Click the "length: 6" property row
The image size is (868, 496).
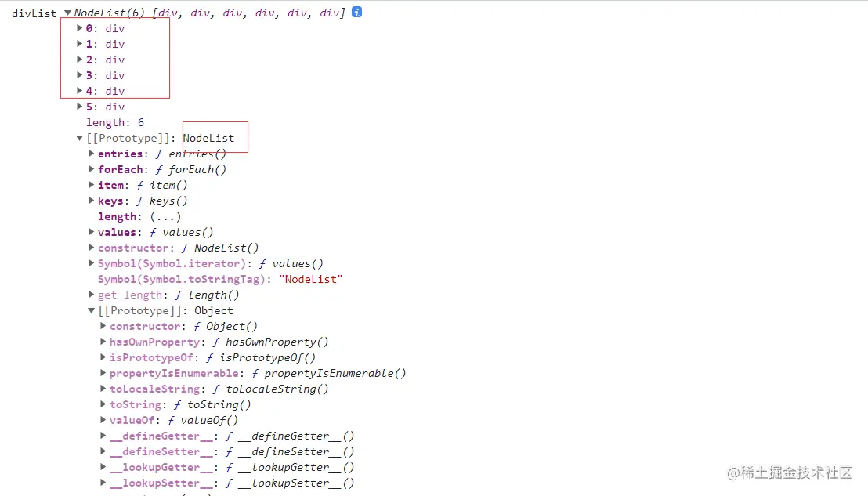pyautogui.click(x=115, y=122)
